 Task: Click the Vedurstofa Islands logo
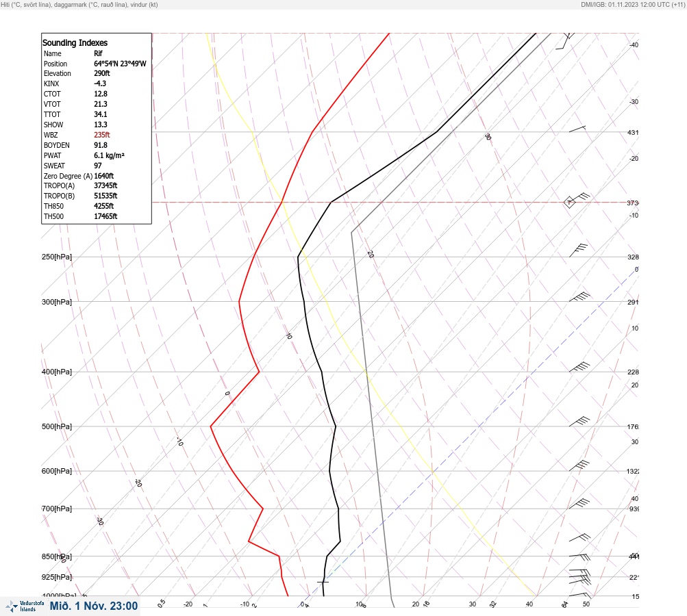[25, 606]
